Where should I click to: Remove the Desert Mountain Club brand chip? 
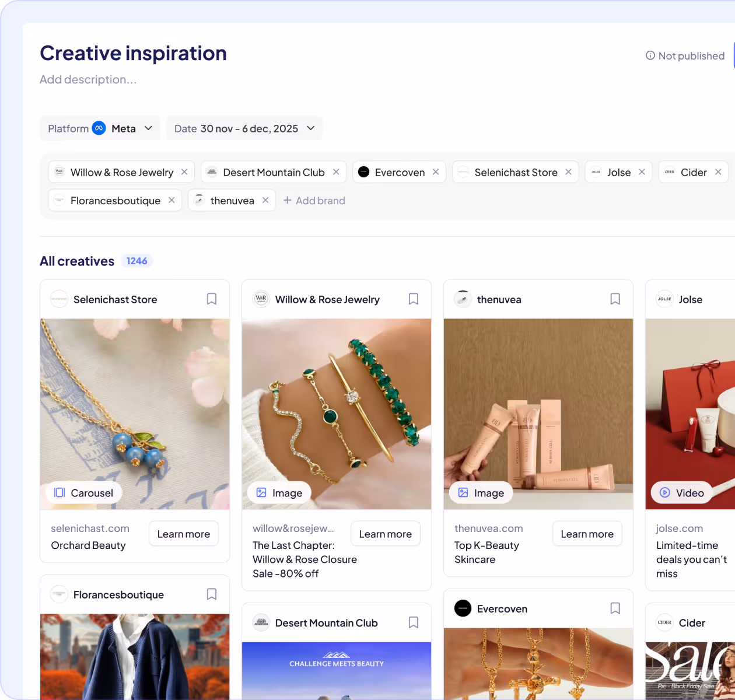(x=336, y=172)
